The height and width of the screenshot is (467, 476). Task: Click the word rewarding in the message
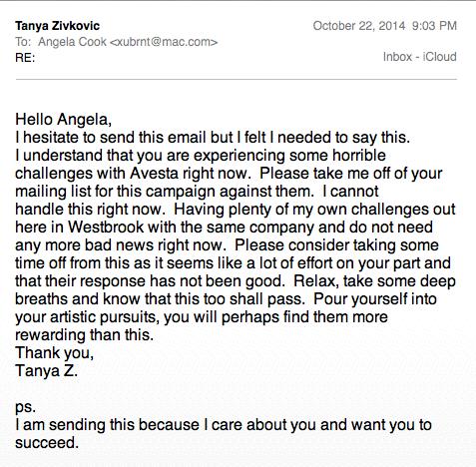[51, 335]
